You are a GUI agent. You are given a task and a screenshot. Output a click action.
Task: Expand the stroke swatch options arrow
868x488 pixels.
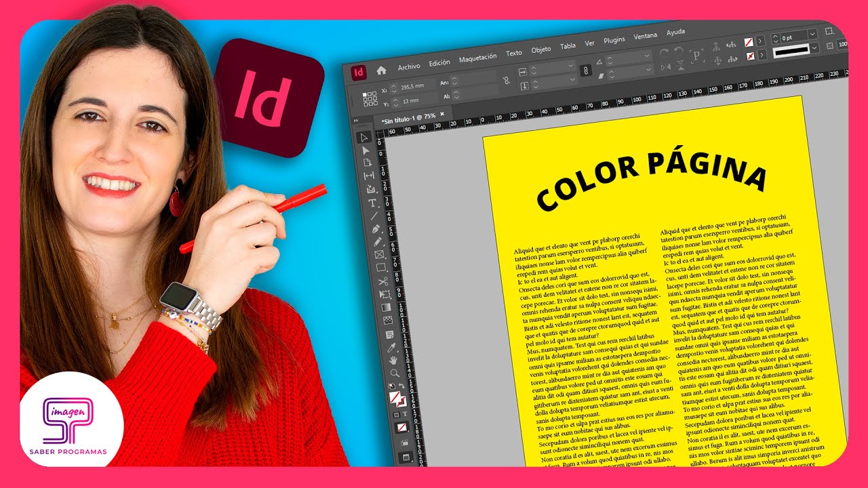coord(762,54)
